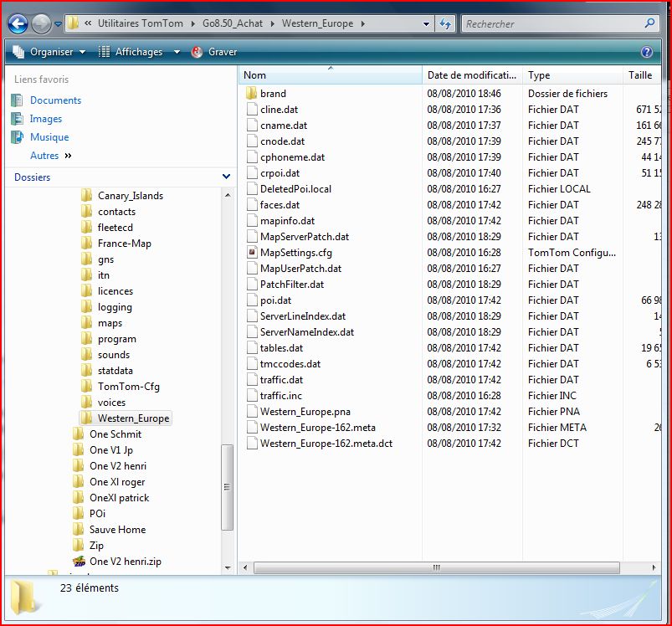The width and height of the screenshot is (672, 626).
Task: Open Help via the question mark icon
Action: [647, 52]
